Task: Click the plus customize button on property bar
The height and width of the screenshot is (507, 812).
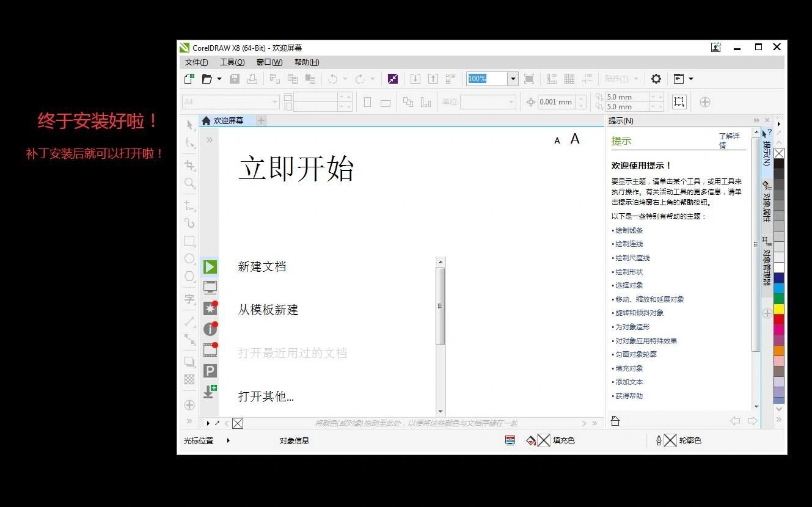Action: pyautogui.click(x=705, y=102)
